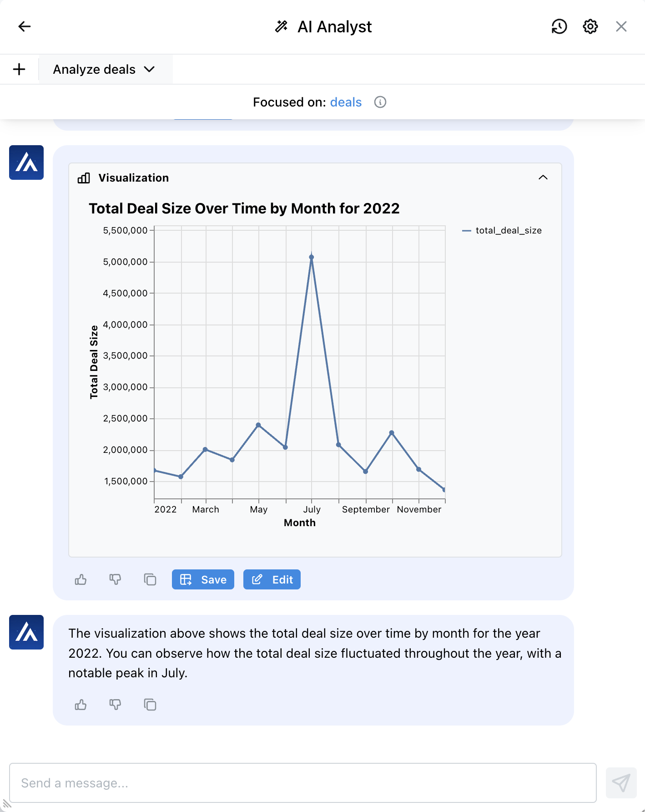Click the send message paper plane

coord(621,783)
